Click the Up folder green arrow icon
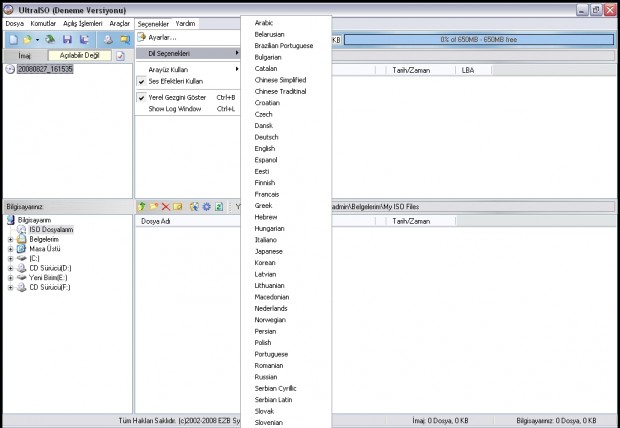 (x=141, y=206)
